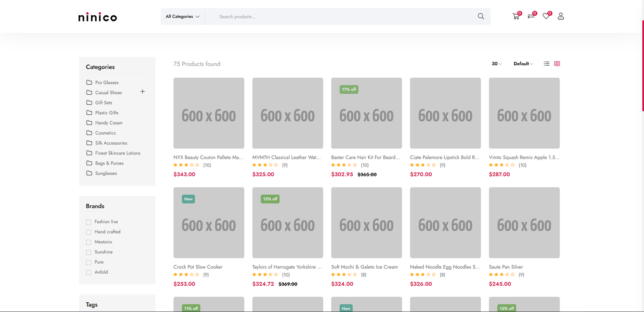Click the search magnifier icon
Image resolution: width=644 pixels, height=312 pixels.
click(x=481, y=17)
